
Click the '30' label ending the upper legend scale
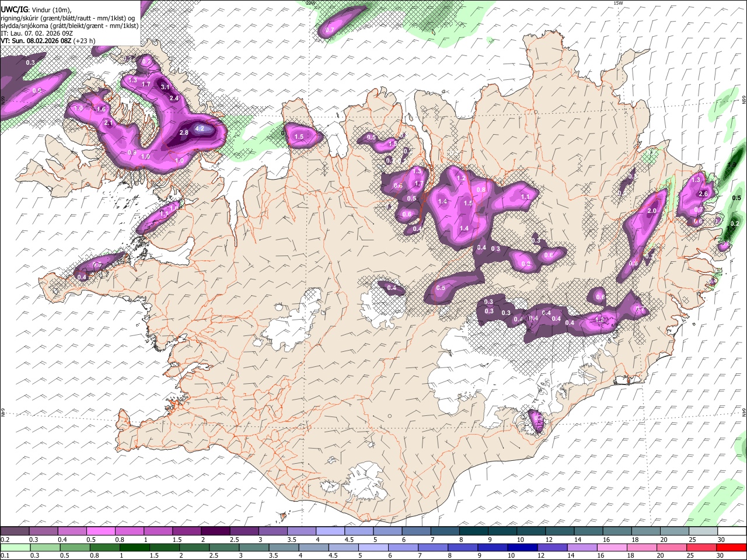click(721, 540)
